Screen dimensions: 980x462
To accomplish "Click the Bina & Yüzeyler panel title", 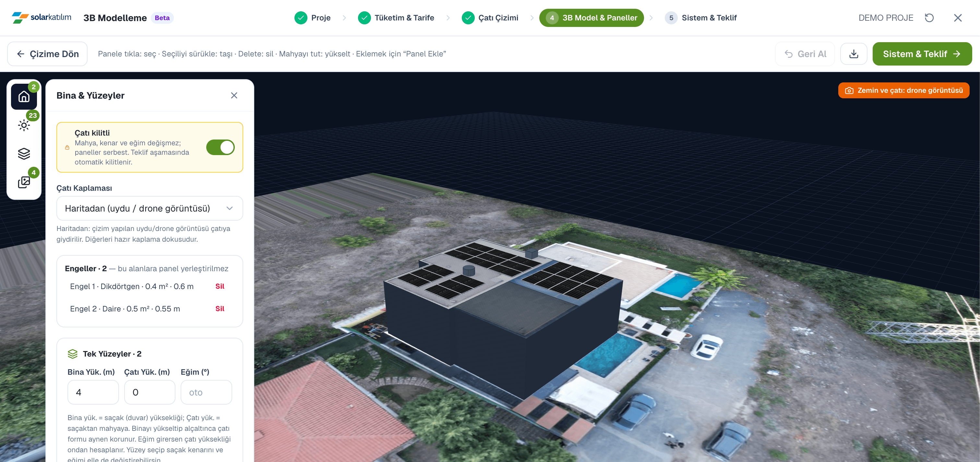I will 90,95.
